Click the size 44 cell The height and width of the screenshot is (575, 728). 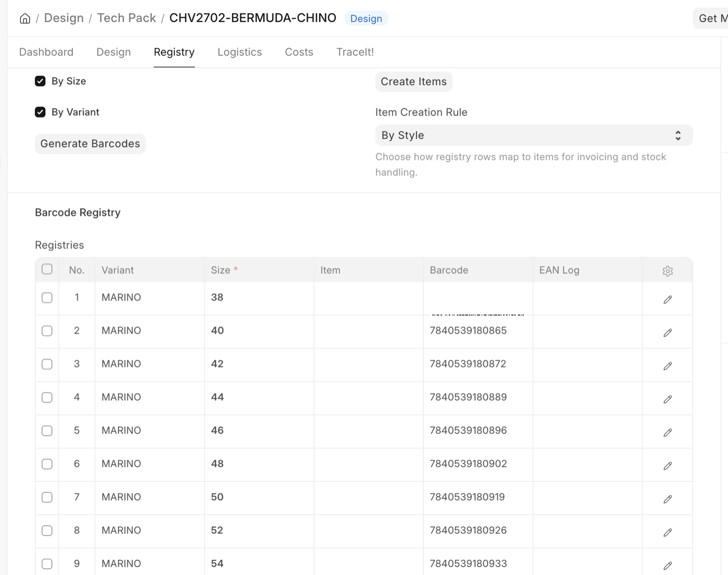click(259, 398)
